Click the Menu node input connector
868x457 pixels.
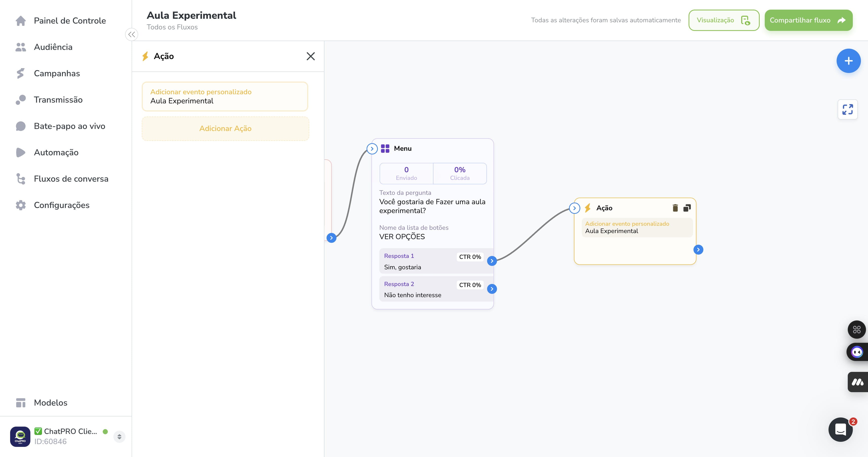pos(372,149)
